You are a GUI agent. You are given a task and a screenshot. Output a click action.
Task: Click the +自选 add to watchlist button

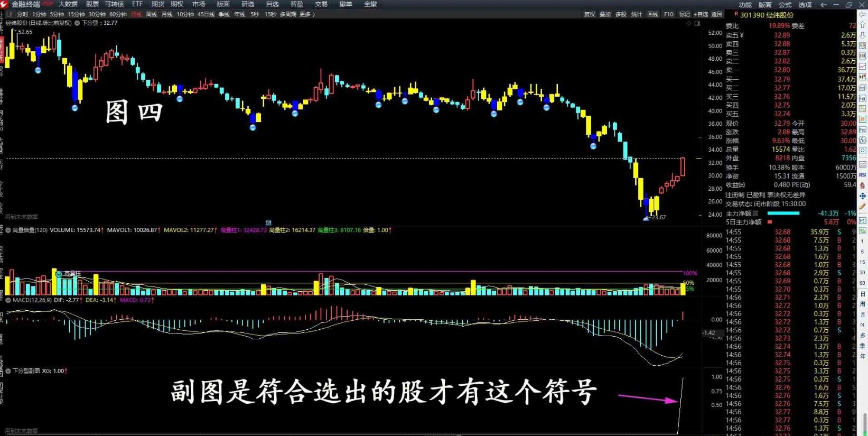coord(701,14)
